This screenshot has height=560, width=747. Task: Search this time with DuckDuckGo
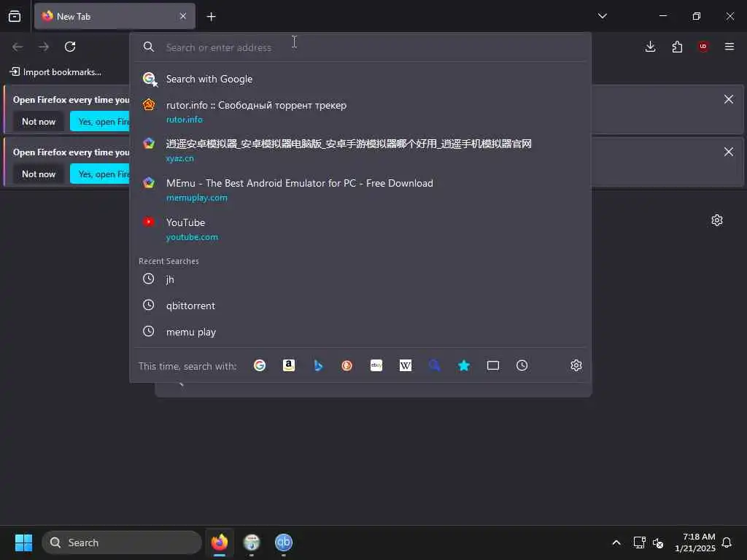click(x=347, y=365)
